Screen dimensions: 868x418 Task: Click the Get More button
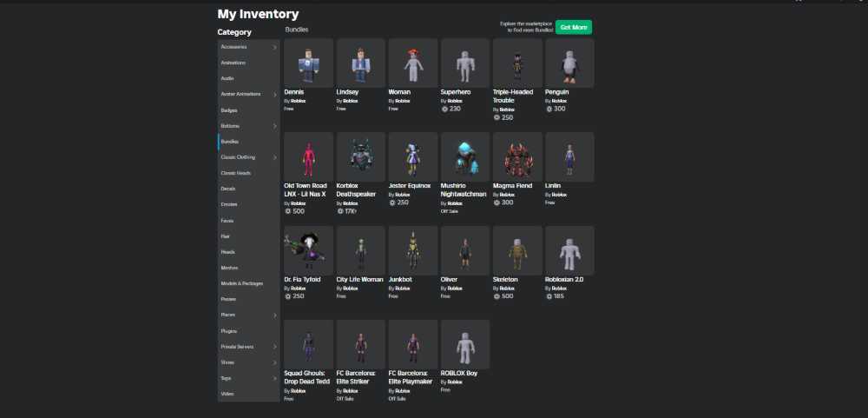pyautogui.click(x=574, y=27)
